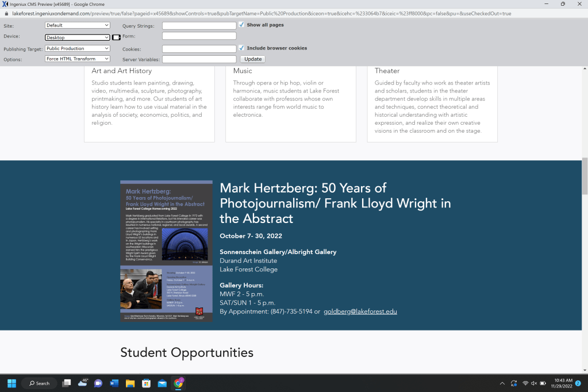Launch Microsoft Store from the taskbar

146,383
